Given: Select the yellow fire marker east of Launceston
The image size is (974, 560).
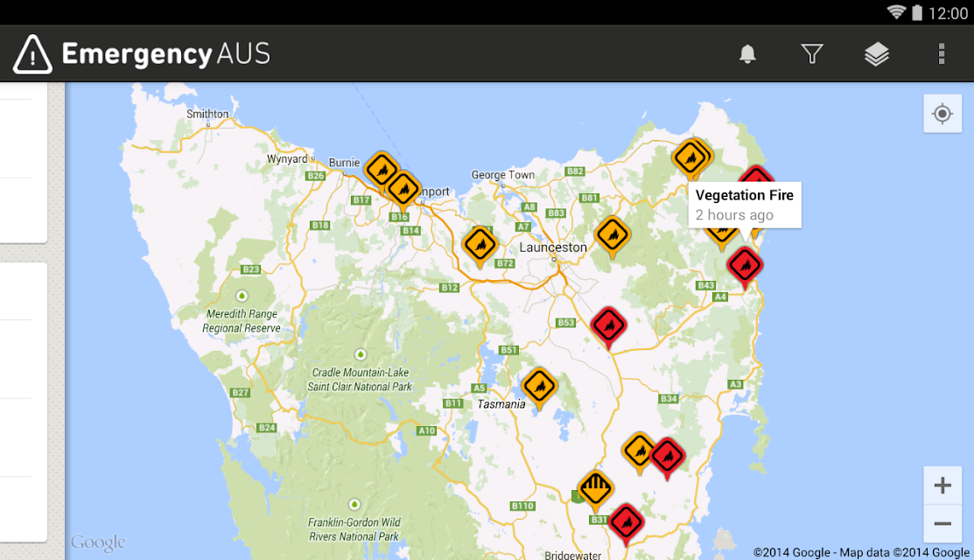Looking at the screenshot, I should click(x=613, y=234).
